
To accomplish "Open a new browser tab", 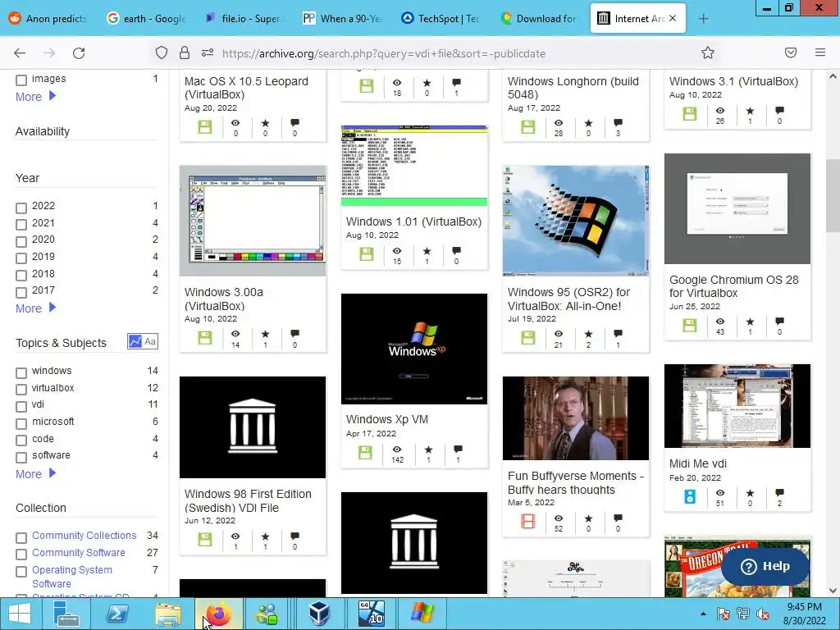I will (703, 19).
